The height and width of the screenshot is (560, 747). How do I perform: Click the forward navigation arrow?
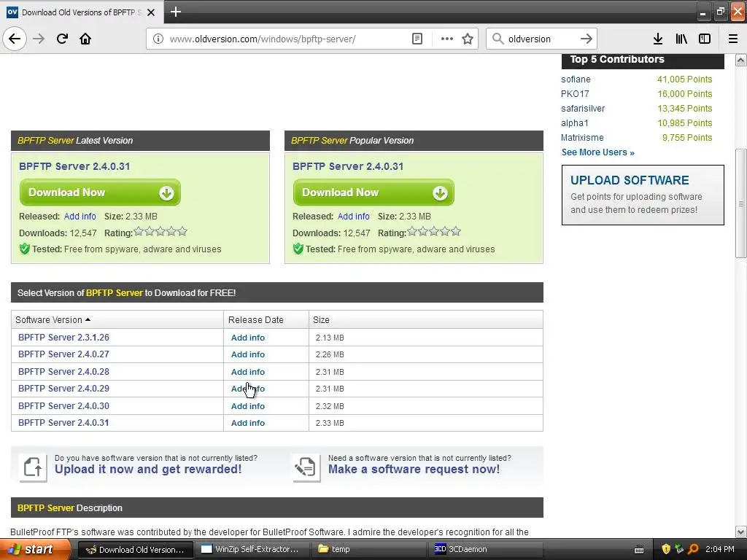[x=39, y=39]
